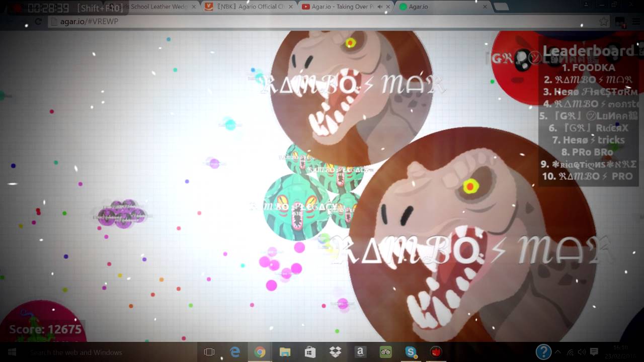Viewport: 644px width, 362px height.
Task: Open a new browser tab
Action: point(501,7)
